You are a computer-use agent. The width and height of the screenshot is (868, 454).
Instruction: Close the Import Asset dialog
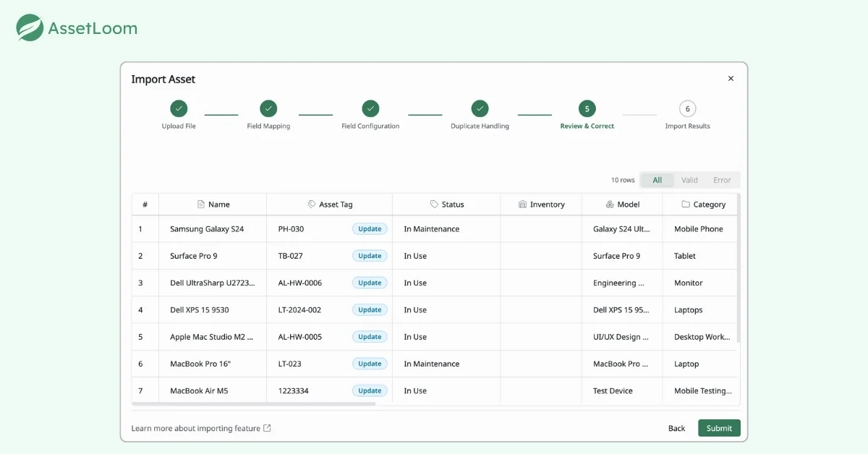(x=731, y=79)
